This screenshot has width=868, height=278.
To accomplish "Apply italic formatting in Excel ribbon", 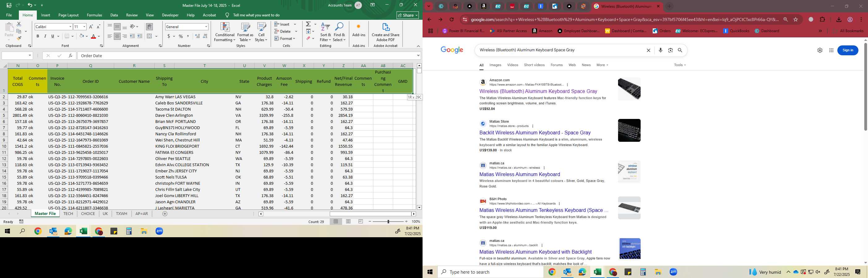I will coord(45,36).
